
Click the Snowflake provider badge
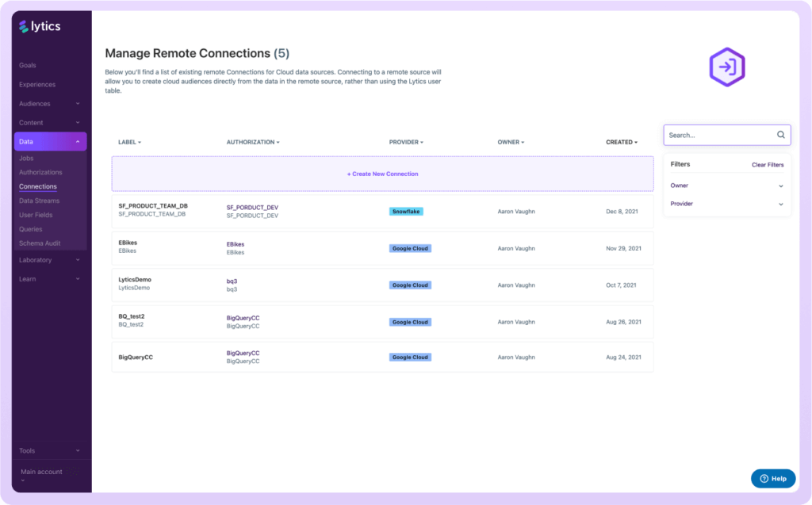(406, 212)
